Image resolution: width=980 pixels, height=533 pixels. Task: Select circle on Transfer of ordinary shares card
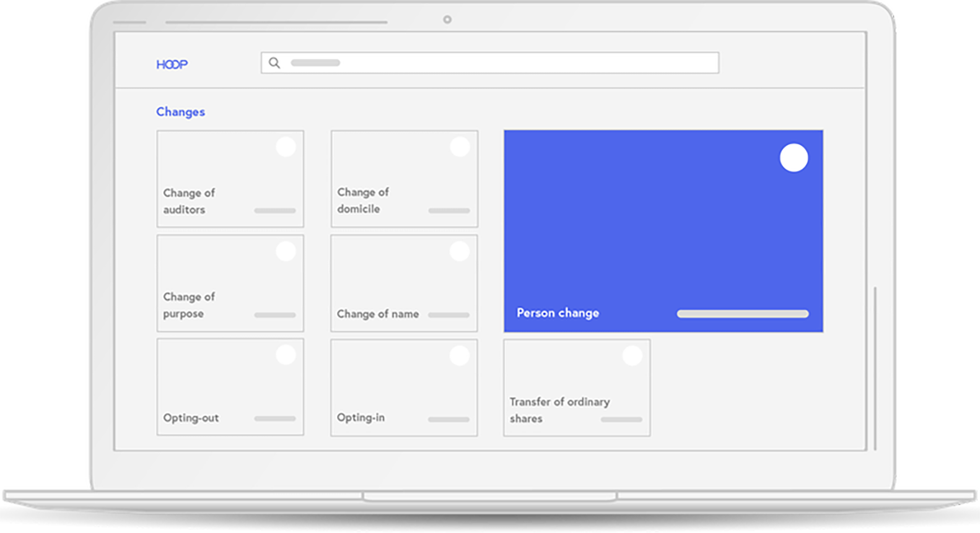[632, 355]
